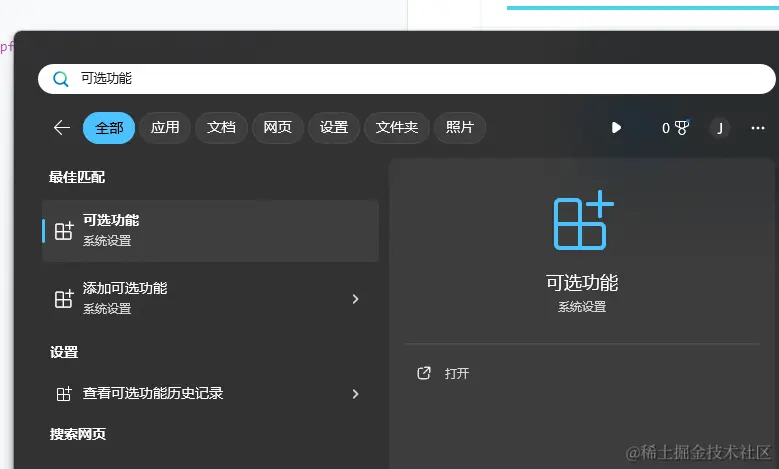Click the icon beside 添加可选功能
The height and width of the screenshot is (469, 779).
pyautogui.click(x=64, y=299)
